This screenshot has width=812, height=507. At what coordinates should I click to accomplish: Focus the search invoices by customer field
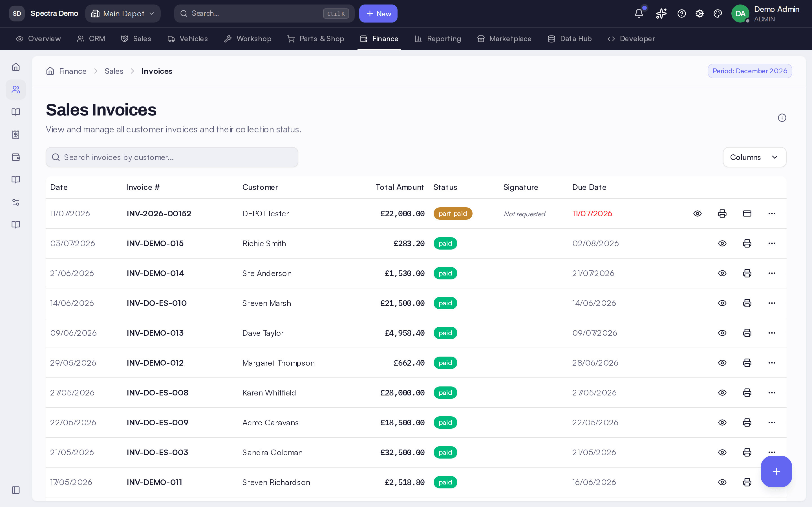pyautogui.click(x=172, y=157)
